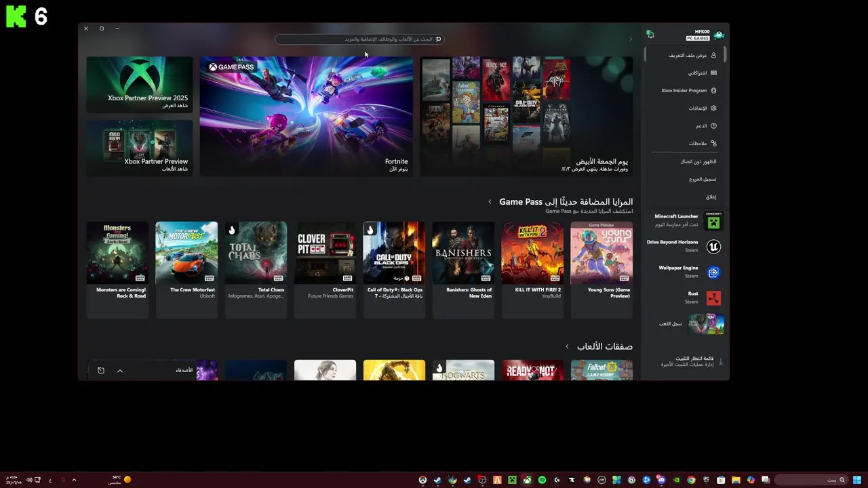Open Feedback (ملاحظات) menu entry
Viewport: 868px width, 488px height.
point(685,143)
